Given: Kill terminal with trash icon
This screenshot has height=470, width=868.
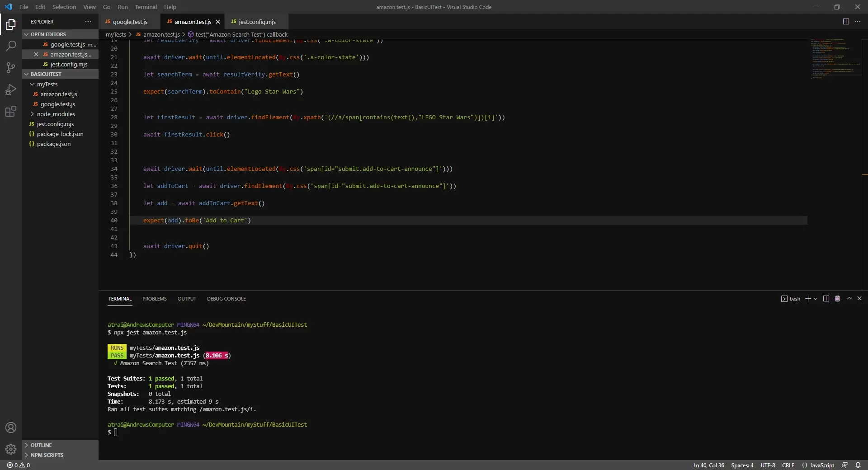Looking at the screenshot, I should [x=837, y=299].
